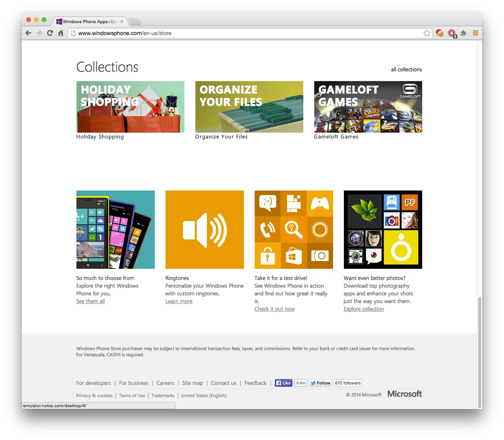Click the padlock tile icon
Image resolution: width=504 pixels, height=440 pixels.
(267, 256)
